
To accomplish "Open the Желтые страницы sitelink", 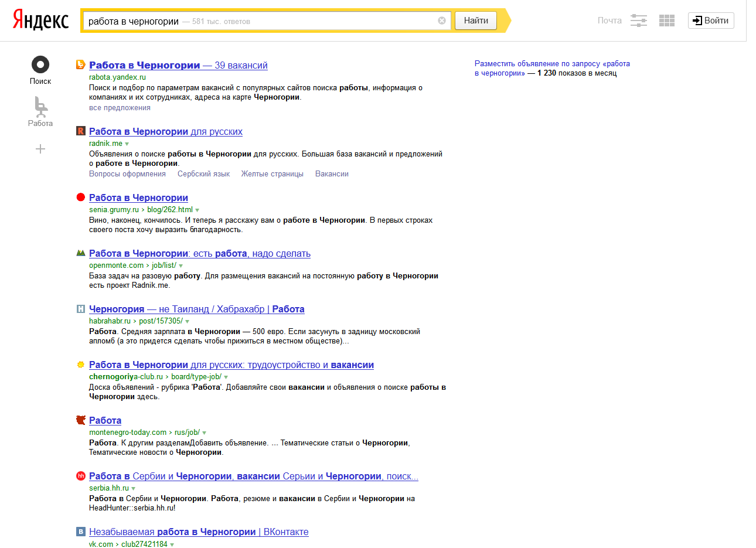I will tap(273, 174).
